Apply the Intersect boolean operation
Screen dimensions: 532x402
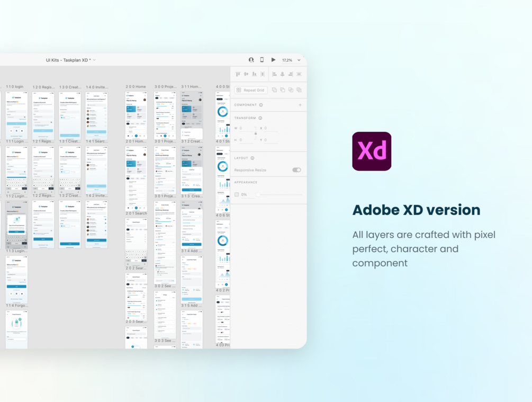[291, 90]
